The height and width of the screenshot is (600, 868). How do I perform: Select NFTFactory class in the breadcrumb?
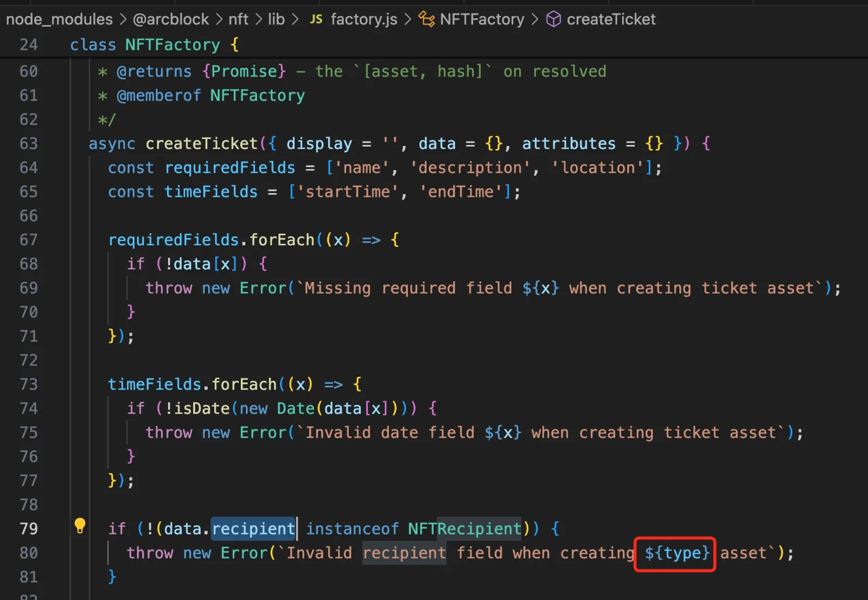tap(482, 20)
